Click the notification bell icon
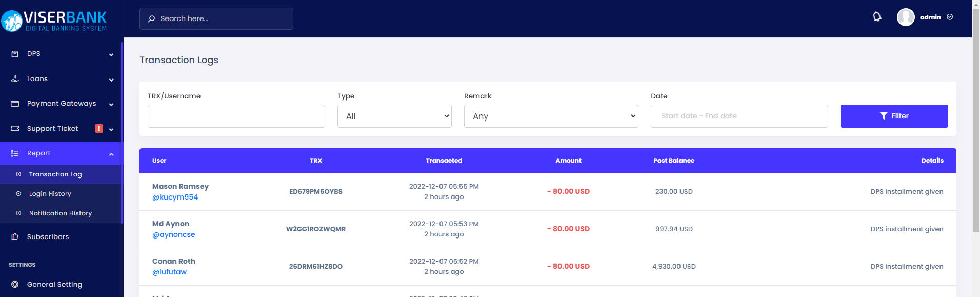This screenshot has height=297, width=980. pos(877,17)
